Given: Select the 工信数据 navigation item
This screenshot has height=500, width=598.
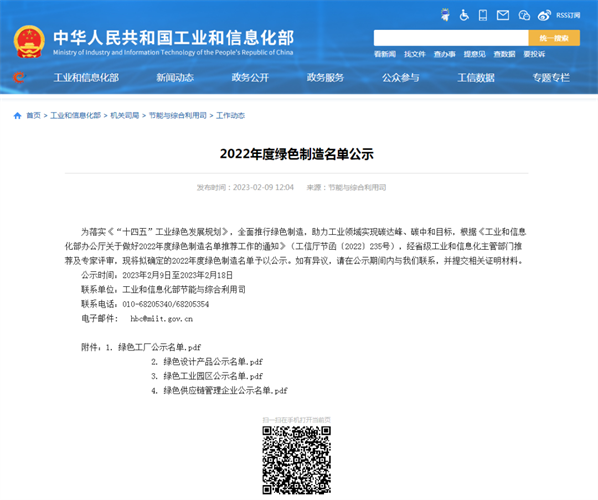Looking at the screenshot, I should tap(476, 78).
